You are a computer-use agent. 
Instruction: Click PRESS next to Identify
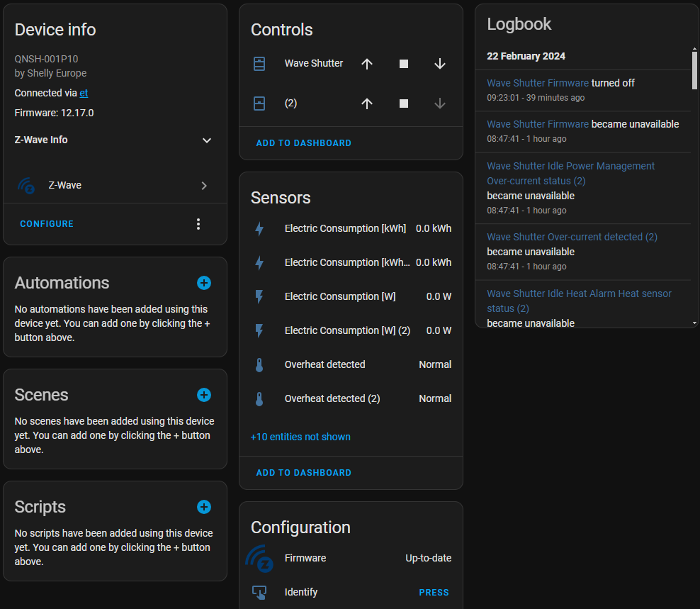tap(434, 593)
